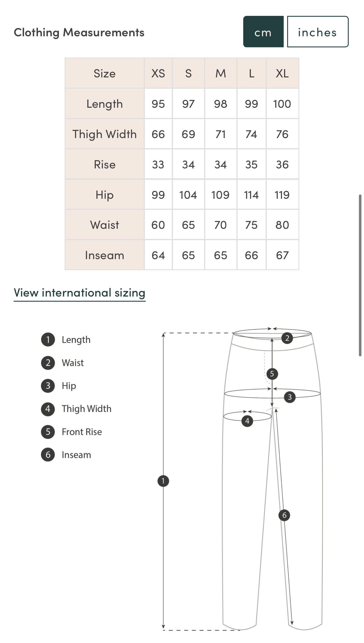Open the View international sizing link
The image size is (364, 643).
pyautogui.click(x=79, y=293)
